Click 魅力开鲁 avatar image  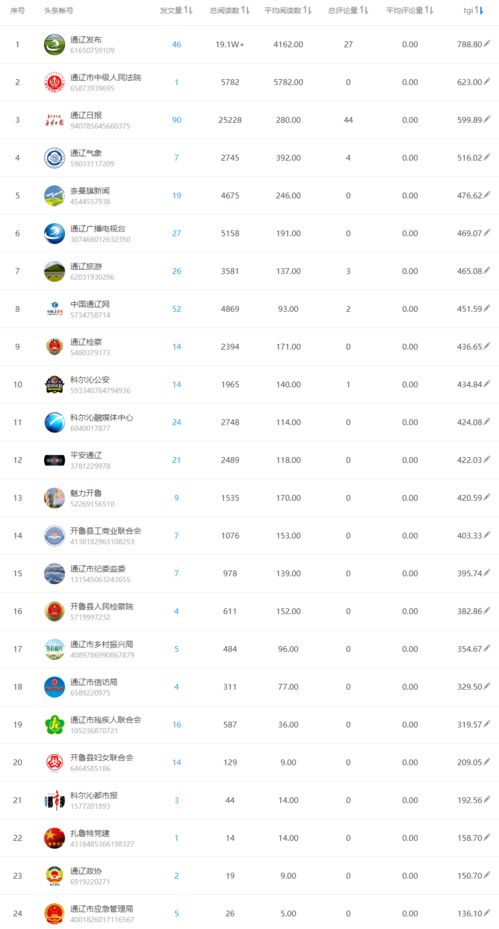55,498
